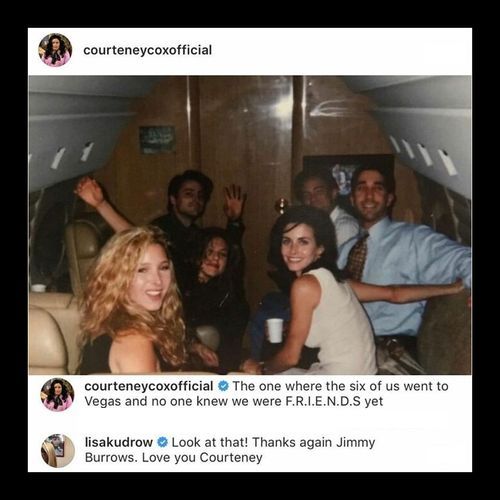The height and width of the screenshot is (500, 500).
Task: Click 'Jimmy' name in lisakudrow's comment
Action: coord(355,443)
